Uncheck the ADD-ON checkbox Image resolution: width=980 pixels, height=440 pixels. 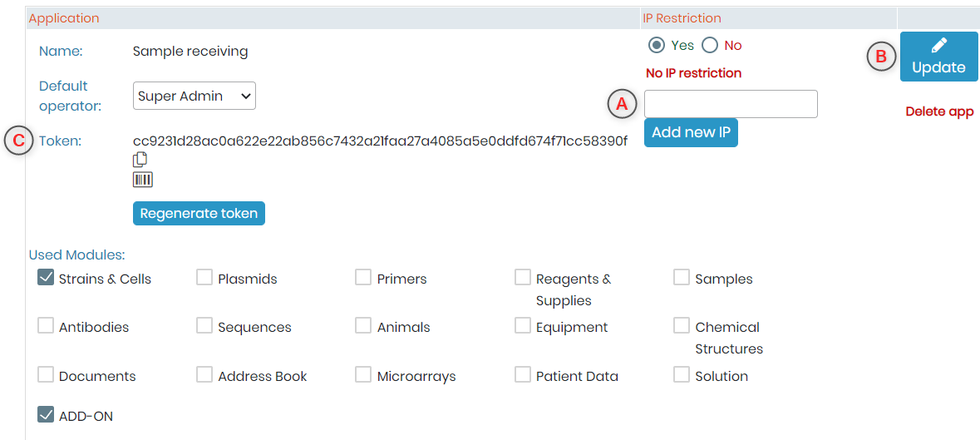coord(46,413)
